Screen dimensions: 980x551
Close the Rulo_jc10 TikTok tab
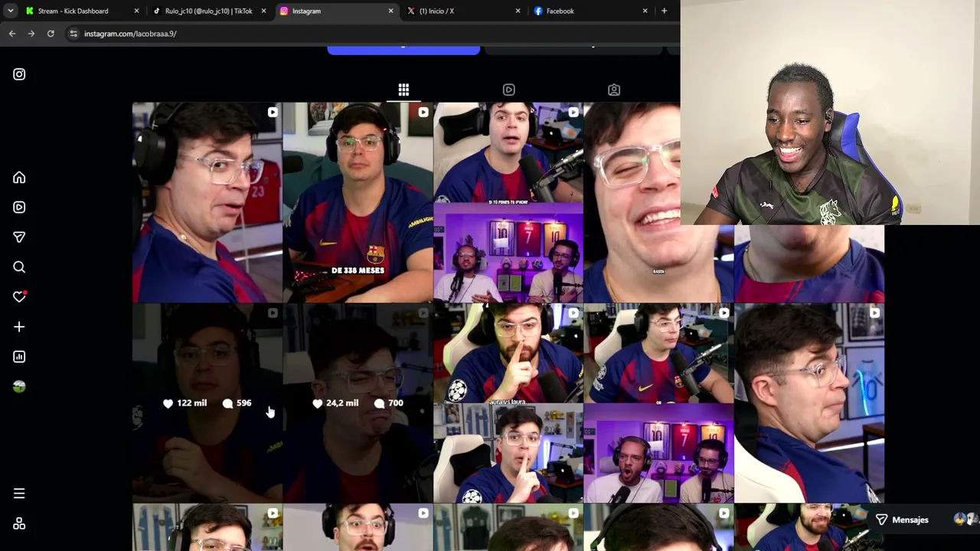click(263, 11)
